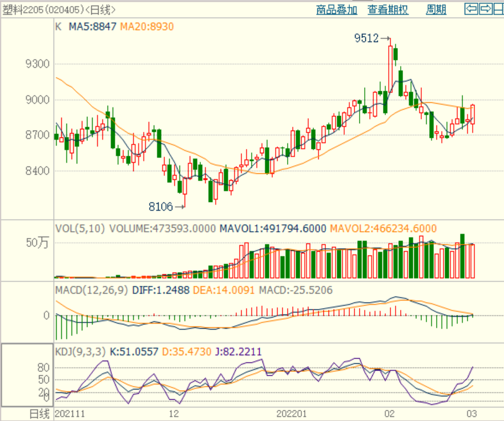Image resolution: width=504 pixels, height=421 pixels.
Task: Click the 202201 date axis label
Action: tap(292, 413)
